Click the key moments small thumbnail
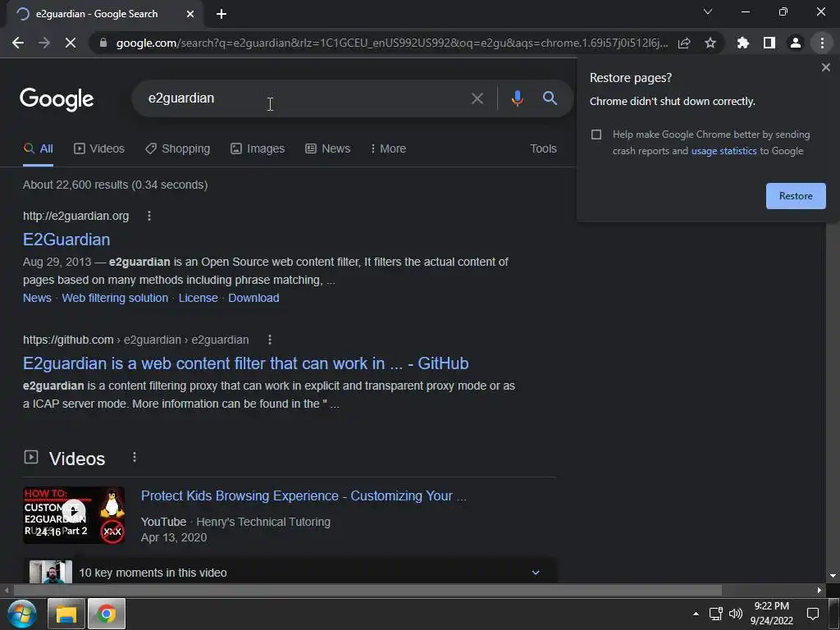Viewport: 840px width, 630px height. (x=50, y=572)
